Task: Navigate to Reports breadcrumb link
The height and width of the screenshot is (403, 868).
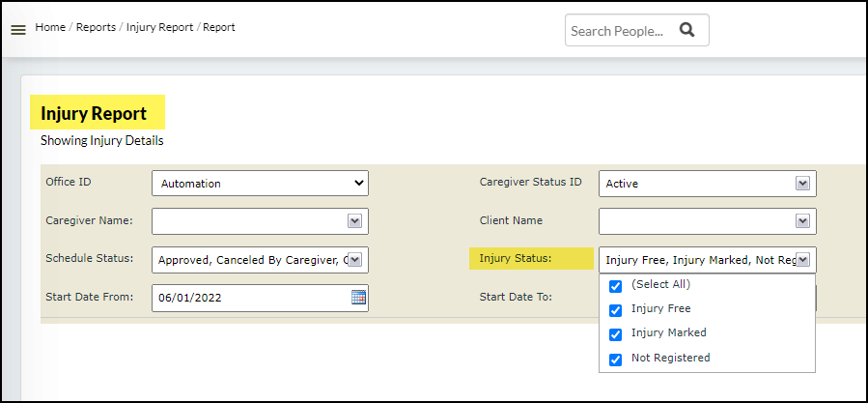Action: click(96, 27)
